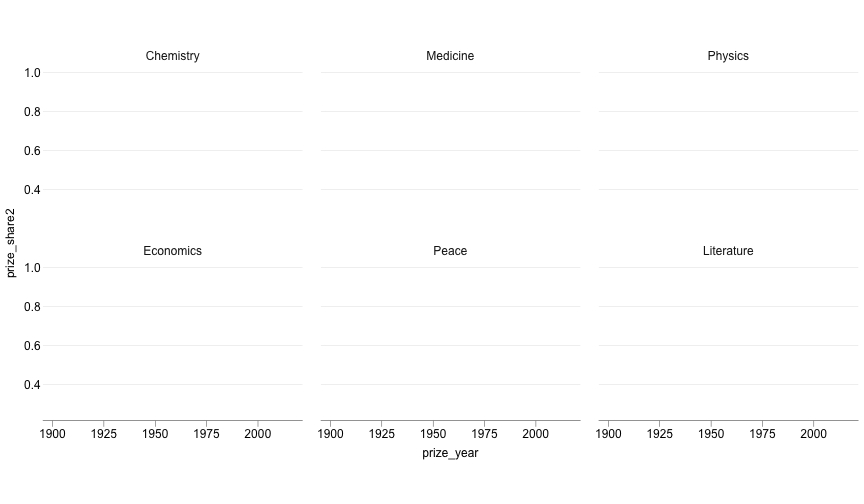The height and width of the screenshot is (504, 864).
Task: Select the 0.4 y-tick beside Economics panel
Action: point(32,385)
